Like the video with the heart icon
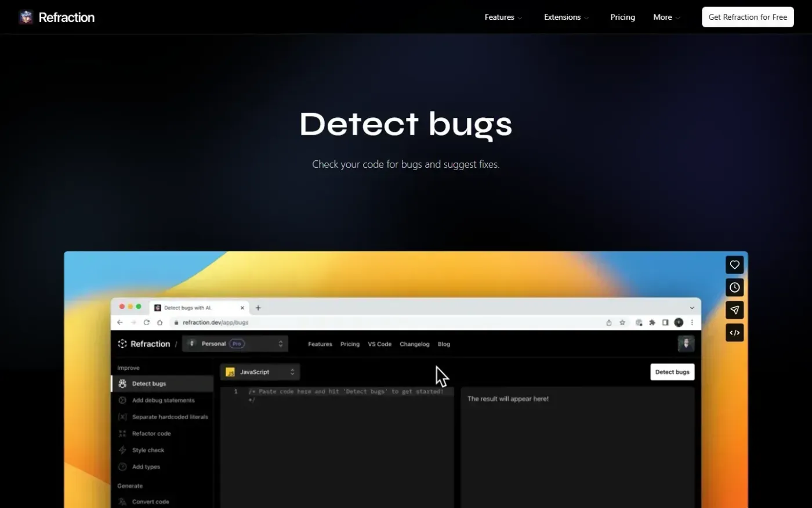The image size is (812, 508). [x=734, y=265]
